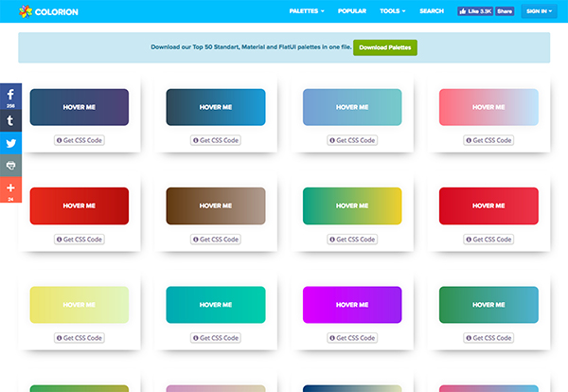The height and width of the screenshot is (392, 568).
Task: Click the Facebook Like thumbs-up button
Action: [475, 11]
